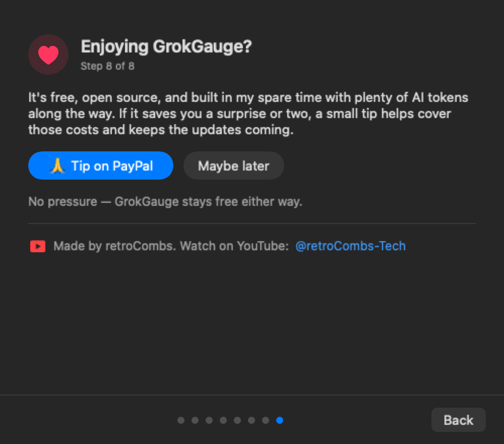Jump to the sixth page dot
This screenshot has height=444, width=504.
click(251, 420)
